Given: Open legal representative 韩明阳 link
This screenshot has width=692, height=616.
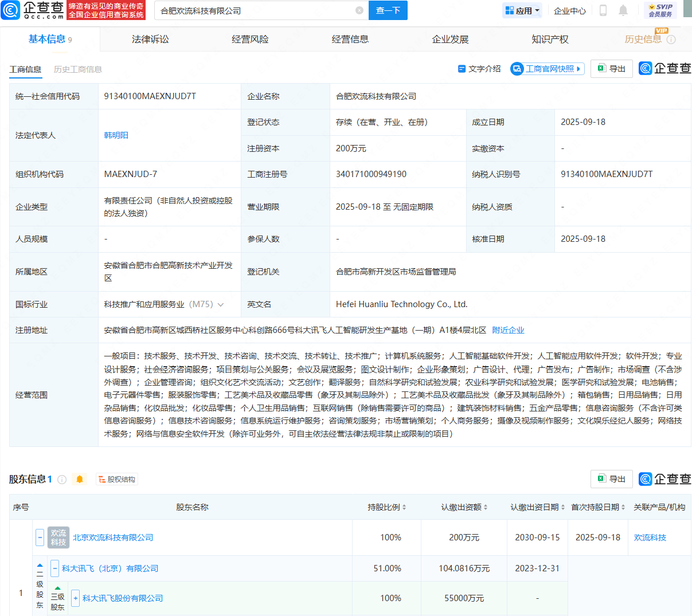Looking at the screenshot, I should click(116, 135).
